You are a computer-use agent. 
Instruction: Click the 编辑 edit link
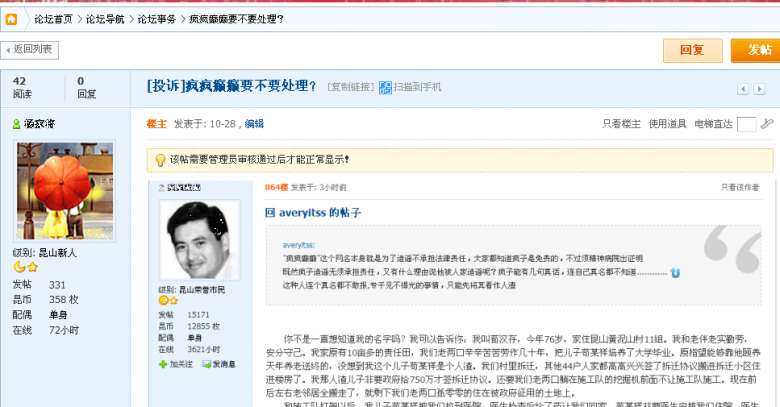point(254,124)
